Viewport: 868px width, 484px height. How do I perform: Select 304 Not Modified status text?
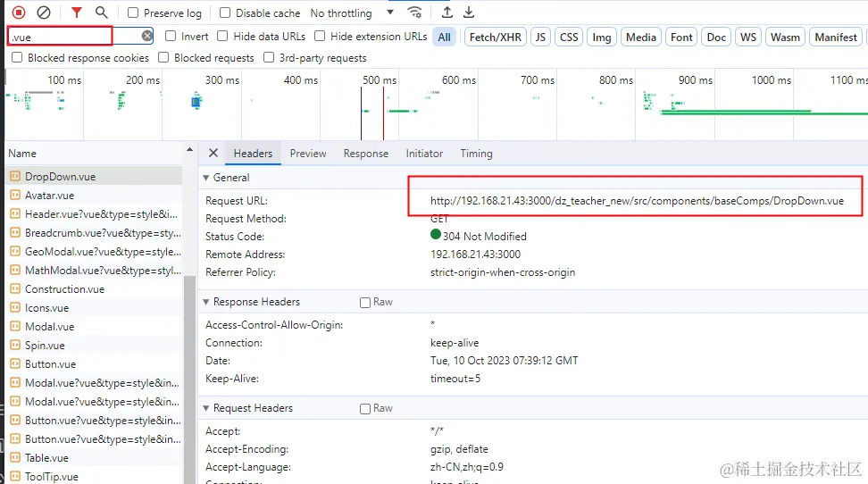484,237
